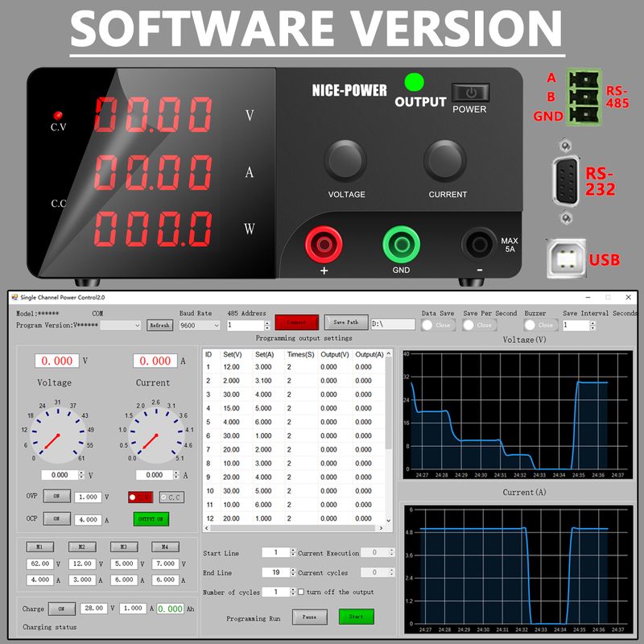Recall the M1 memory preset
The width and height of the screenshot is (644, 644).
39,547
